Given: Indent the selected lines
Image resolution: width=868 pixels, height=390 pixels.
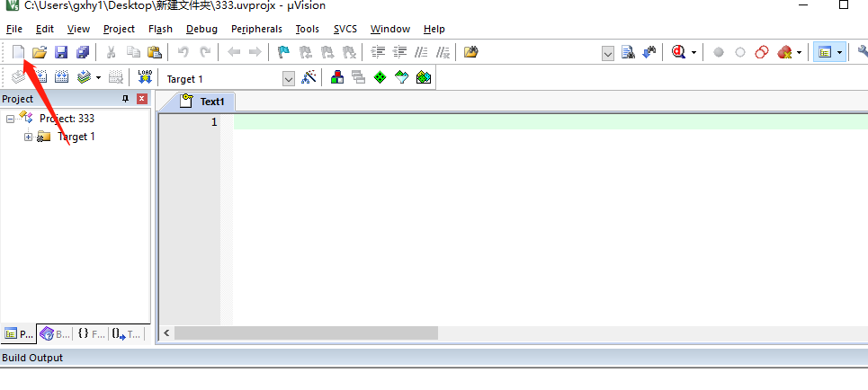Looking at the screenshot, I should click(378, 52).
